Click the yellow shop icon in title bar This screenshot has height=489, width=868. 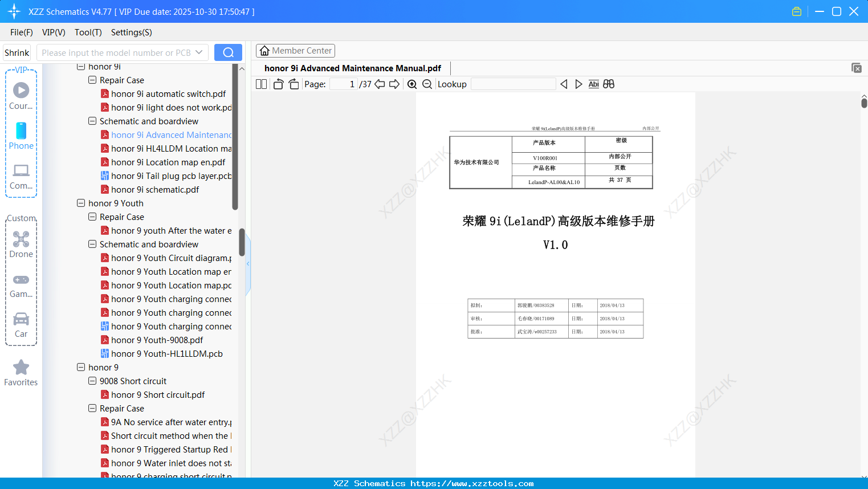click(x=797, y=11)
